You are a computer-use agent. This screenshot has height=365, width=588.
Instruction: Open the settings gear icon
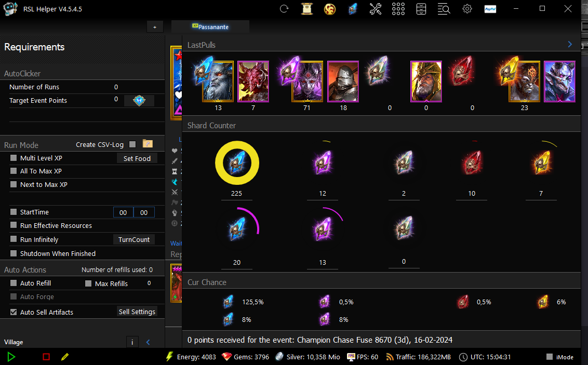coord(467,9)
